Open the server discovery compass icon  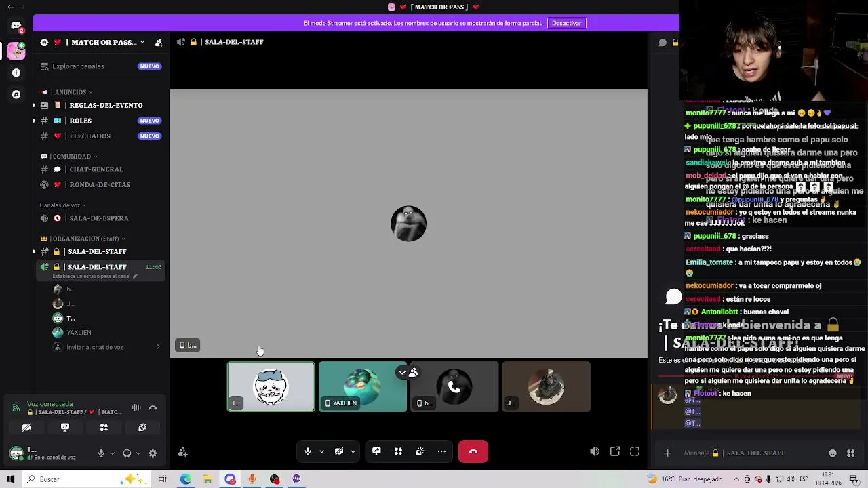(16, 94)
